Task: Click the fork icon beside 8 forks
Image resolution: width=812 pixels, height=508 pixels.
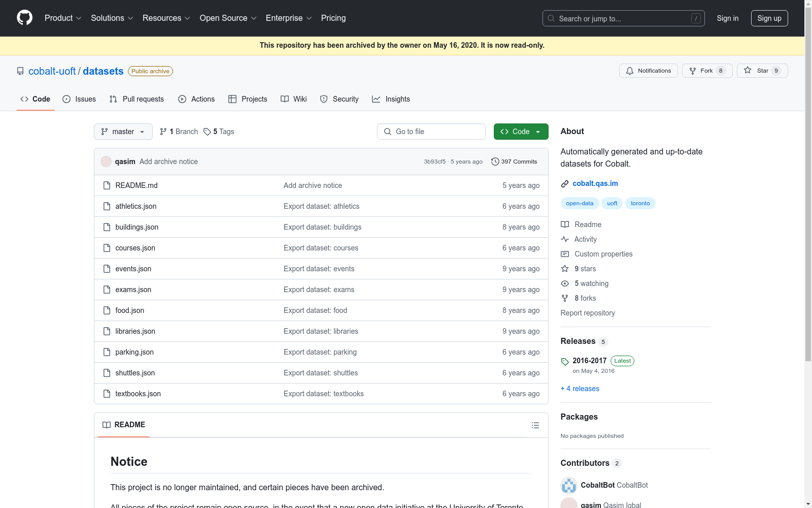Action: [565, 298]
